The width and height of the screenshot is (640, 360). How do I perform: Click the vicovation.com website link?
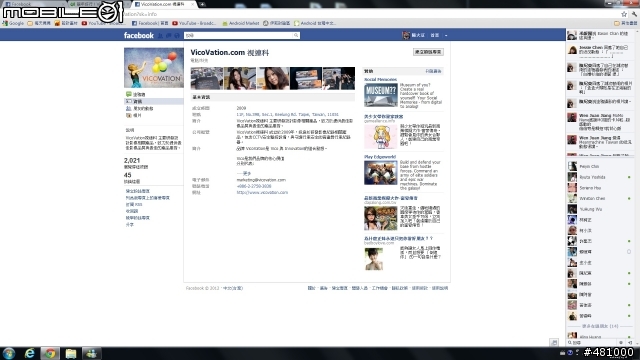262,192
